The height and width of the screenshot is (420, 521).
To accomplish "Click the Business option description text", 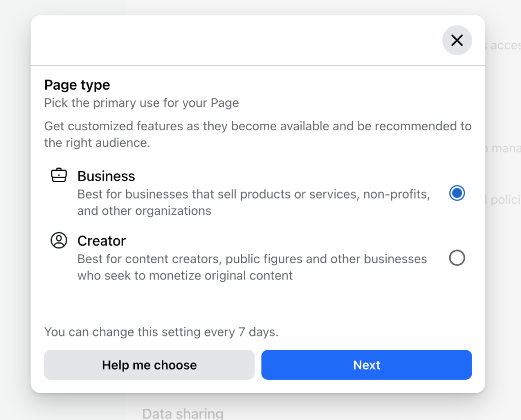I will click(x=252, y=202).
